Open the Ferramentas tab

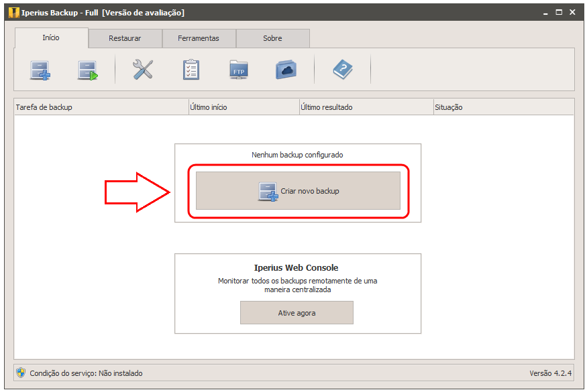click(199, 38)
